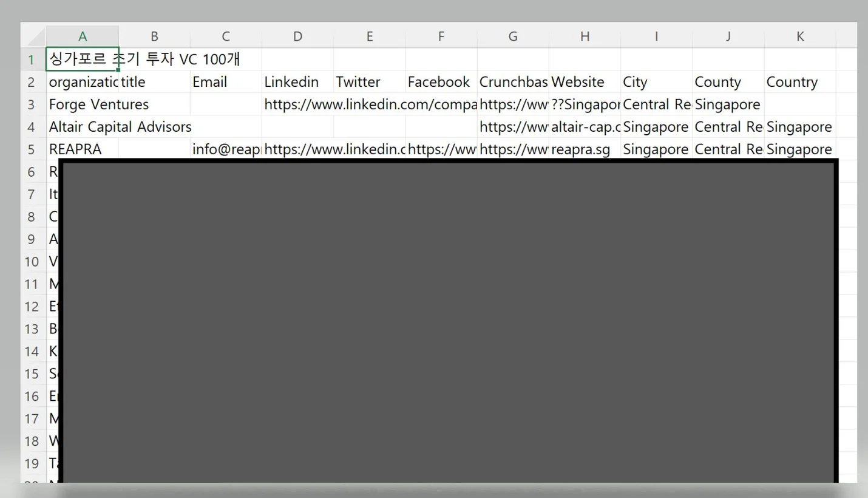Select column D header

click(297, 36)
